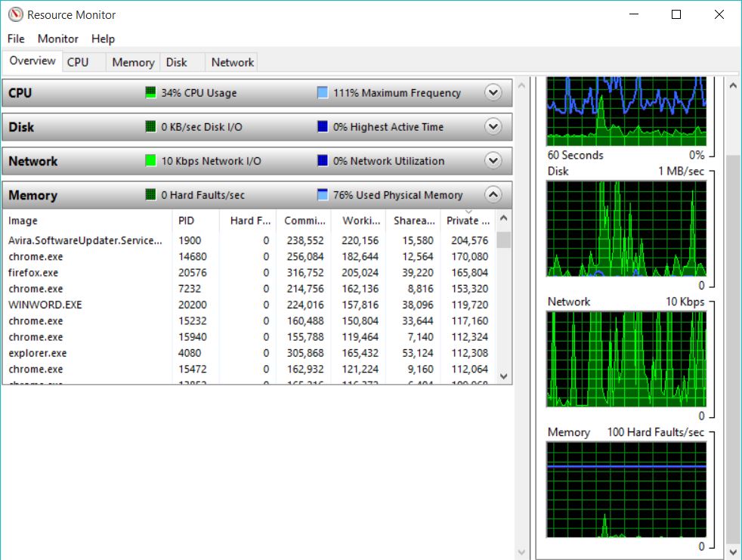Collapse the Memory section chevron
This screenshot has height=560, width=742.
[x=493, y=194]
